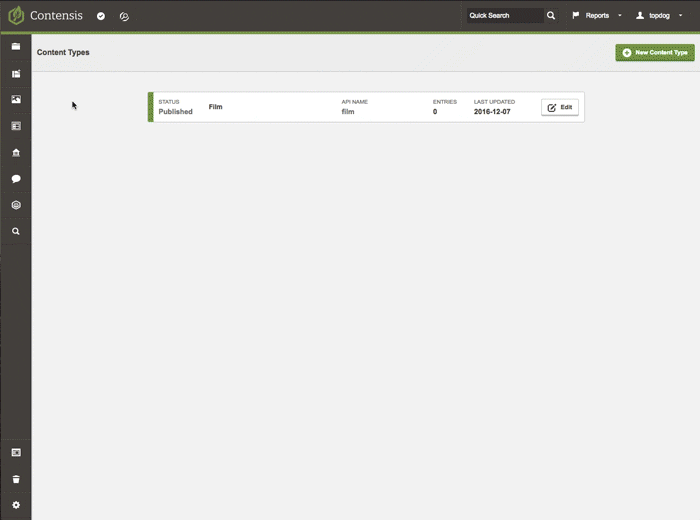This screenshot has width=700, height=520.
Task: Open the panel icon near sidebar bottom
Action: point(16,453)
